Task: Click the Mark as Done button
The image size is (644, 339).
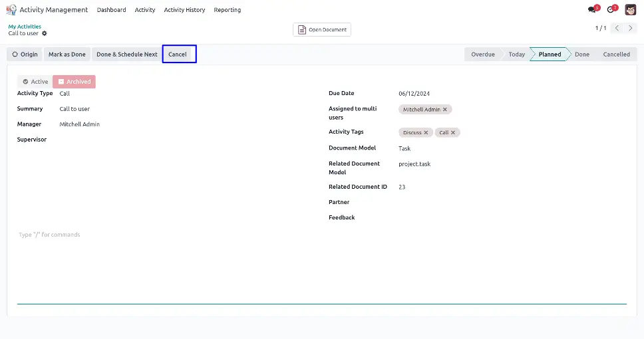Action: point(67,55)
